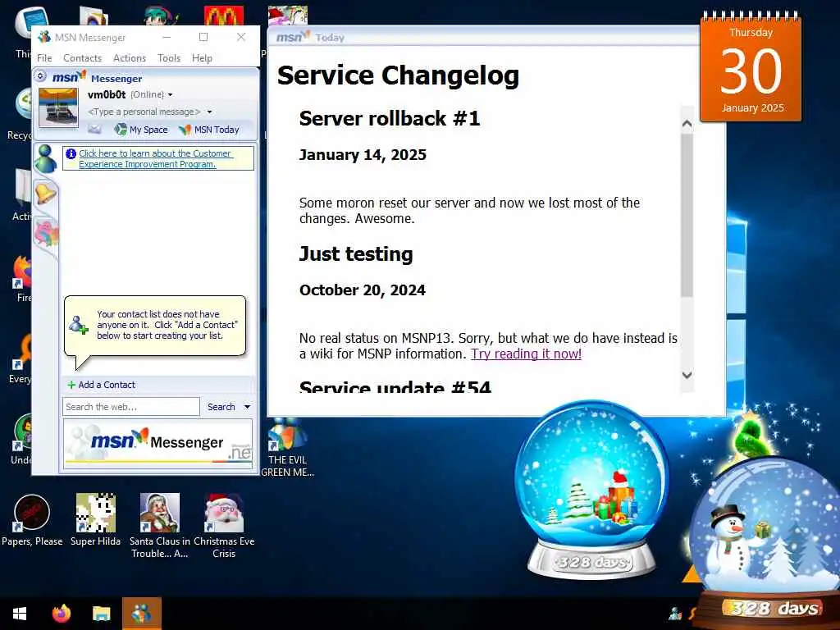The width and height of the screenshot is (840, 630).
Task: Click the Search the web input box
Action: pyautogui.click(x=130, y=407)
